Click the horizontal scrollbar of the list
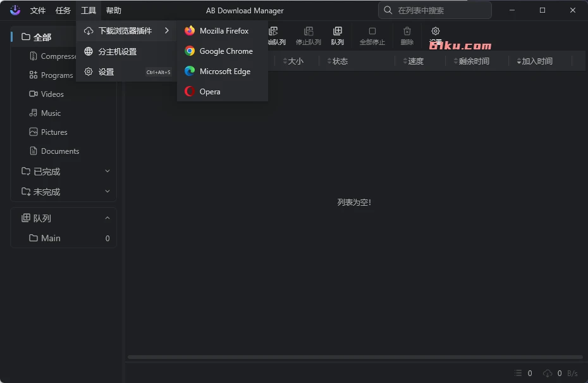588x383 pixels. [355, 357]
